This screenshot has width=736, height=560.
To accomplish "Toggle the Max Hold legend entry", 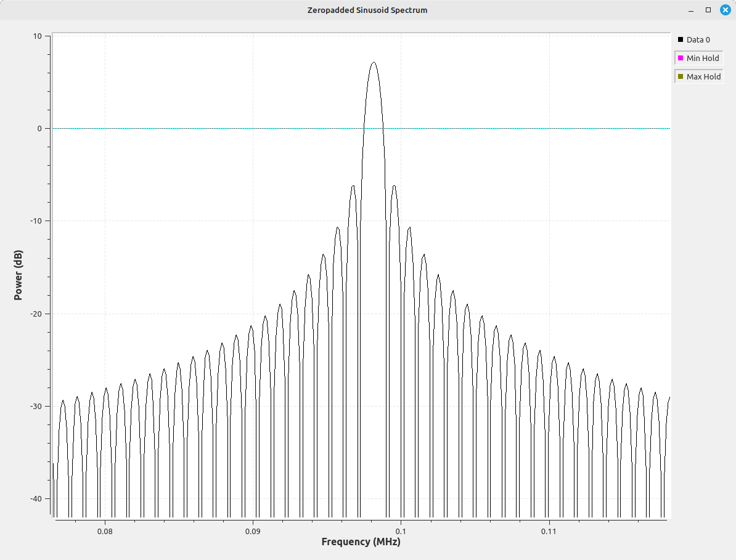I will point(703,77).
